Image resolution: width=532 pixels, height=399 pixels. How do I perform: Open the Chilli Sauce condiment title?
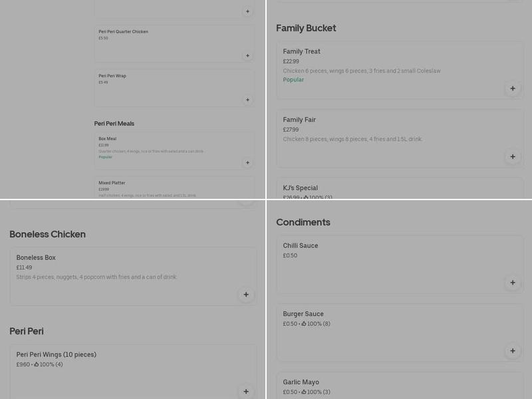coord(300,246)
